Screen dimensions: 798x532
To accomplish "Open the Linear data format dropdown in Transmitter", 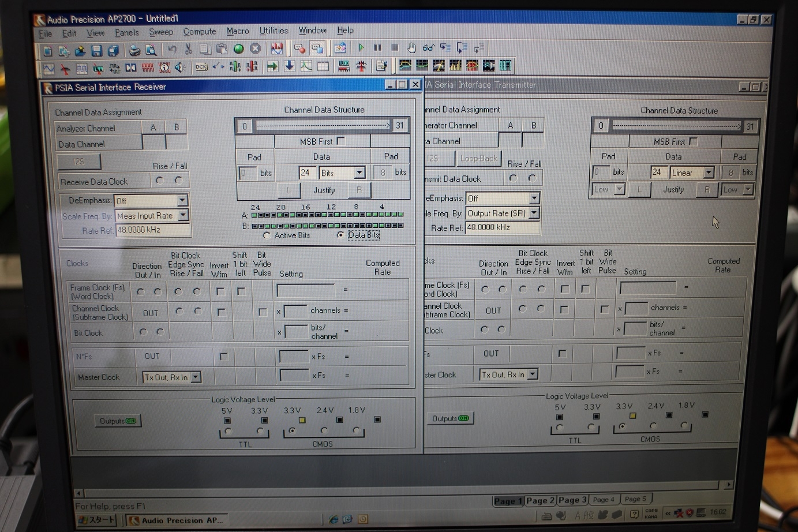I will click(x=709, y=172).
